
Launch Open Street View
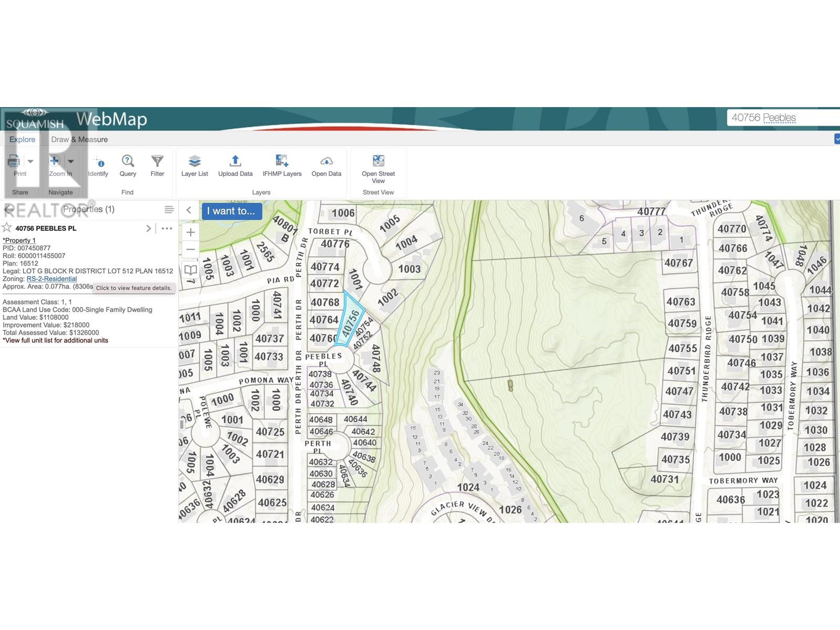[378, 161]
